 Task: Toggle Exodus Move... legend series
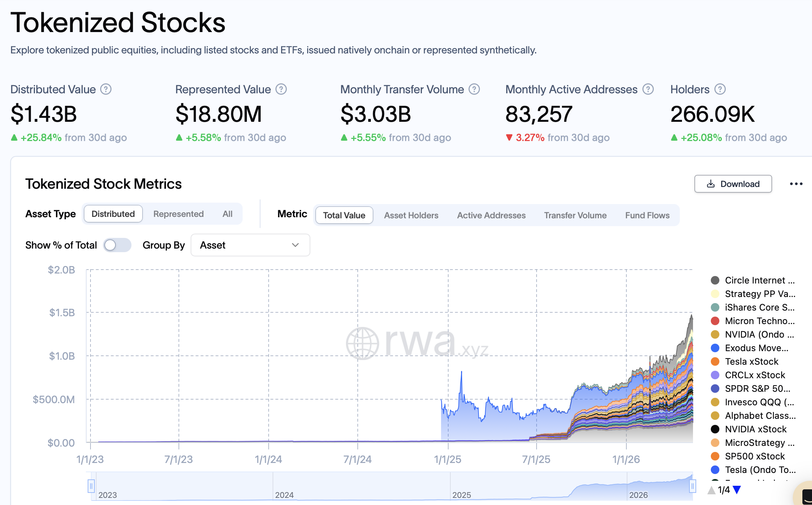[x=750, y=348]
